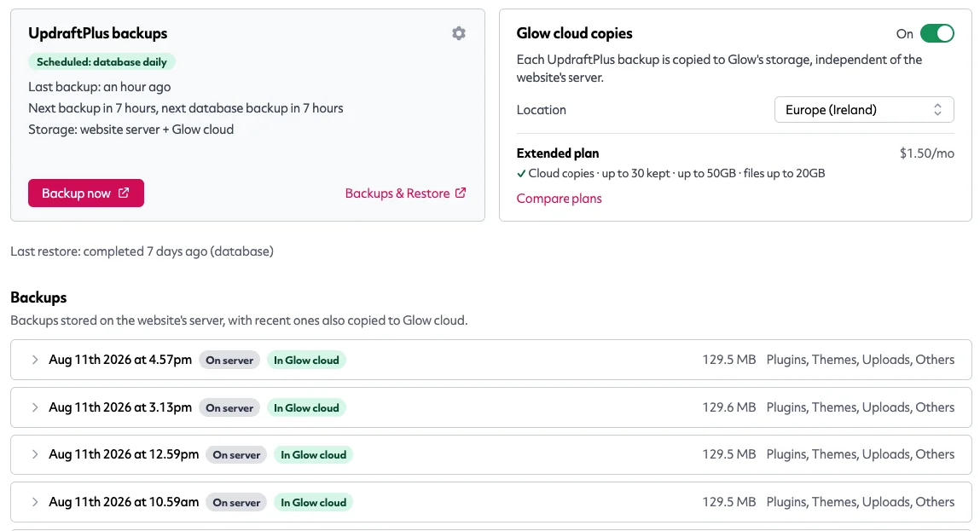This screenshot has width=980, height=531.
Task: Open the Location dropdown Europe (Ireland)
Action: (x=864, y=109)
